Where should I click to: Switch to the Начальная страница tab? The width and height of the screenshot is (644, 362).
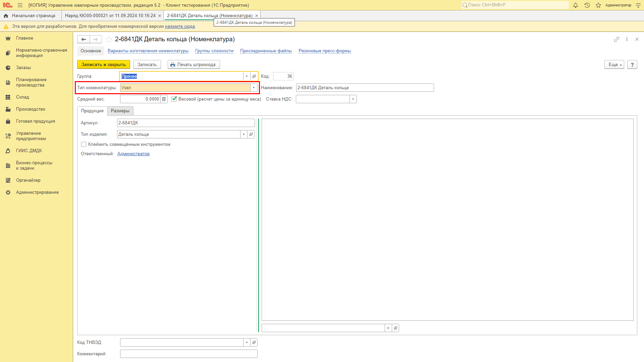(x=31, y=16)
